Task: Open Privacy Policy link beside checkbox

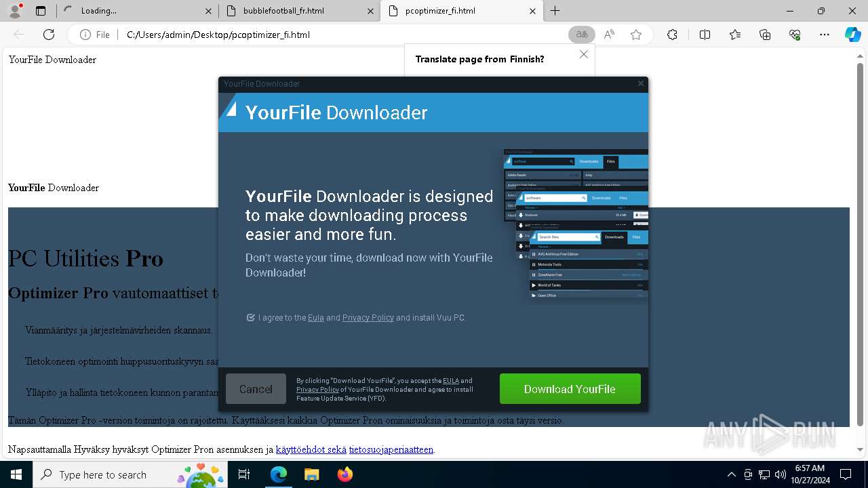Action: pyautogui.click(x=368, y=317)
